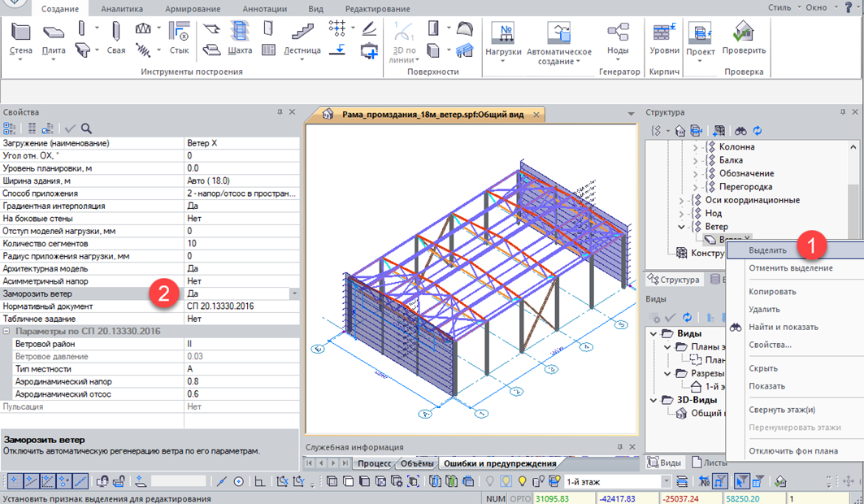Image resolution: width=864 pixels, height=504 pixels.
Task: Click the Ветровой район value II
Action: (241, 344)
